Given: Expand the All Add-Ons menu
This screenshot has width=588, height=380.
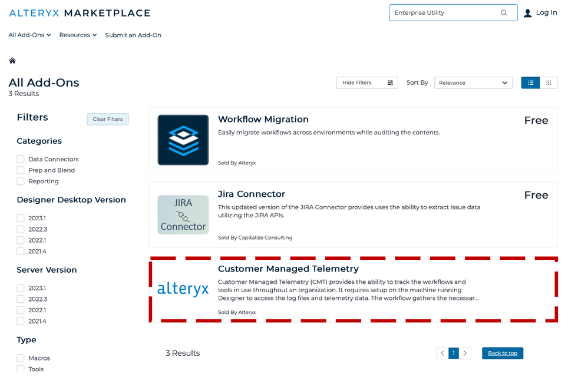Looking at the screenshot, I should (x=29, y=35).
